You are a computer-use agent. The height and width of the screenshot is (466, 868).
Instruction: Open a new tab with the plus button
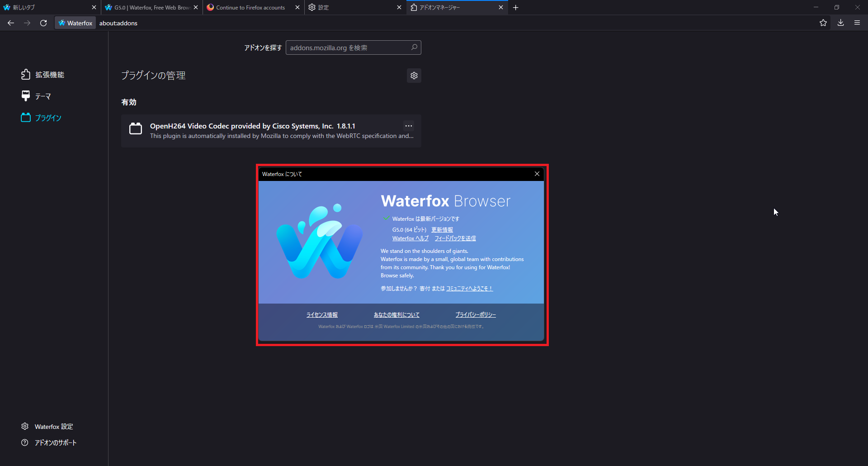[516, 7]
